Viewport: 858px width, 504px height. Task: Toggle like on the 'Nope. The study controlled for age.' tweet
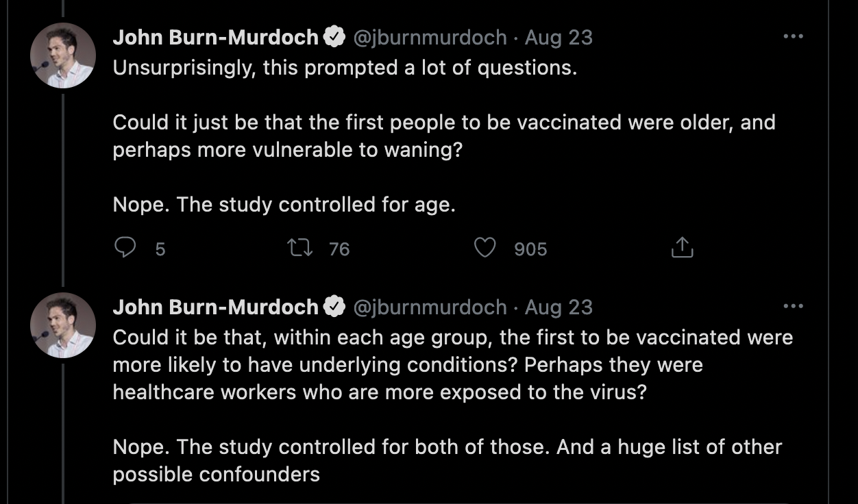(x=485, y=249)
